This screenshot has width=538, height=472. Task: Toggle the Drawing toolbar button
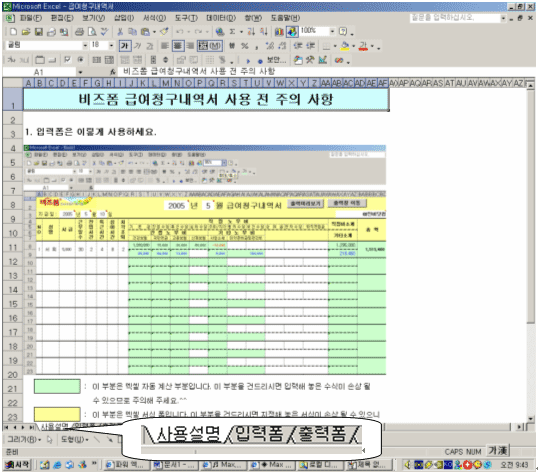click(292, 32)
